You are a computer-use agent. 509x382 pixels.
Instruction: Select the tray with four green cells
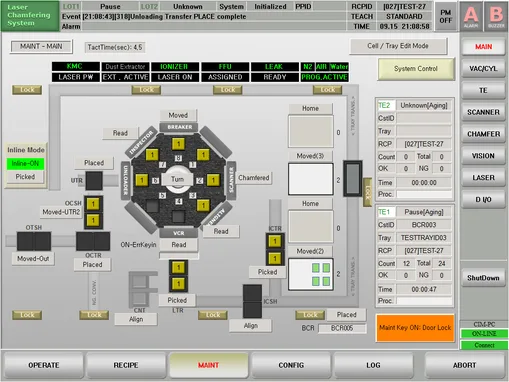[x=311, y=274]
